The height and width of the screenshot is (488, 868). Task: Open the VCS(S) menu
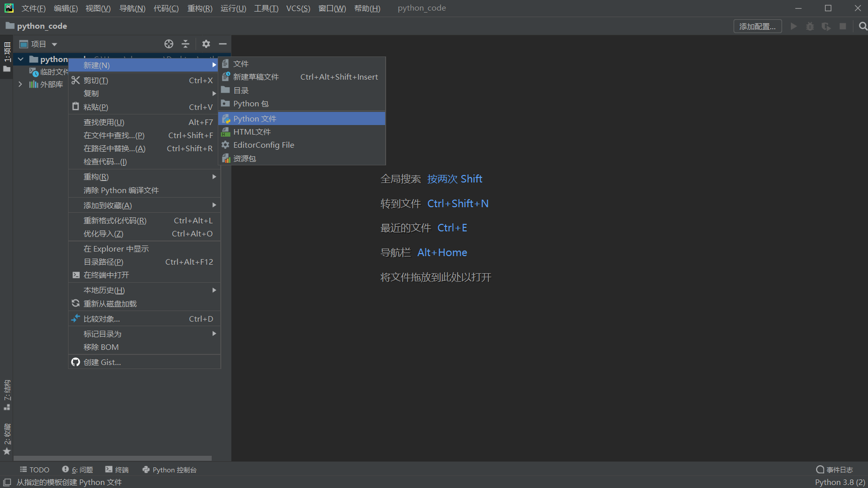(x=298, y=8)
